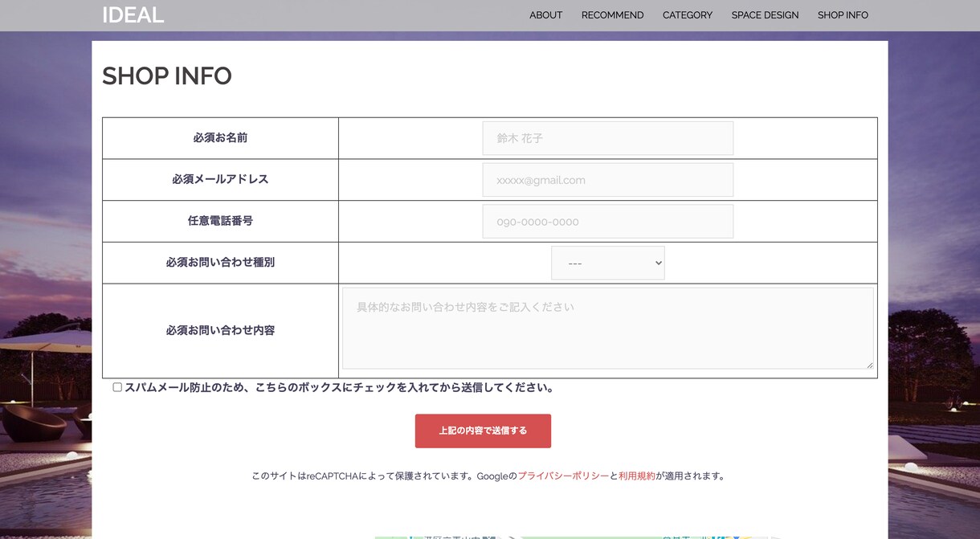This screenshot has width=980, height=539.
Task: Click the 必須お問い合わせ内容 label
Action: pos(220,330)
